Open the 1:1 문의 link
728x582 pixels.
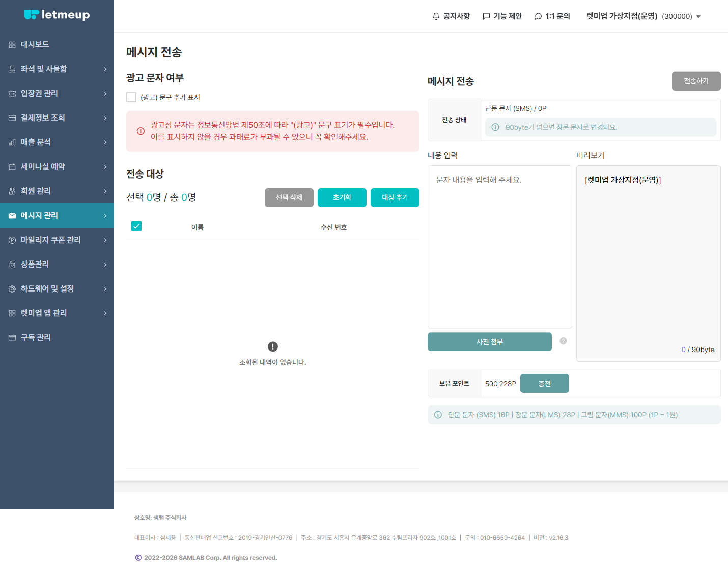(x=552, y=16)
